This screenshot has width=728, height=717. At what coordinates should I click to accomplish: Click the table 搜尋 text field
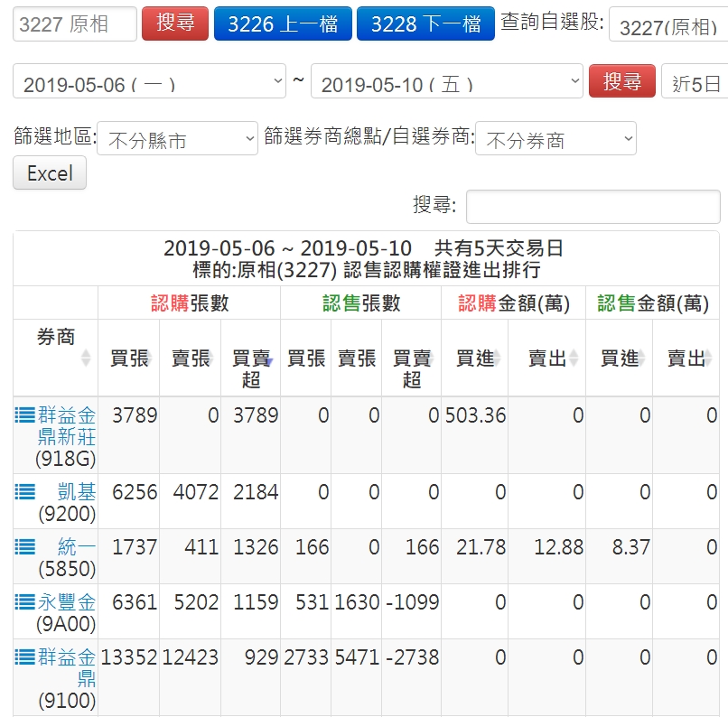593,207
